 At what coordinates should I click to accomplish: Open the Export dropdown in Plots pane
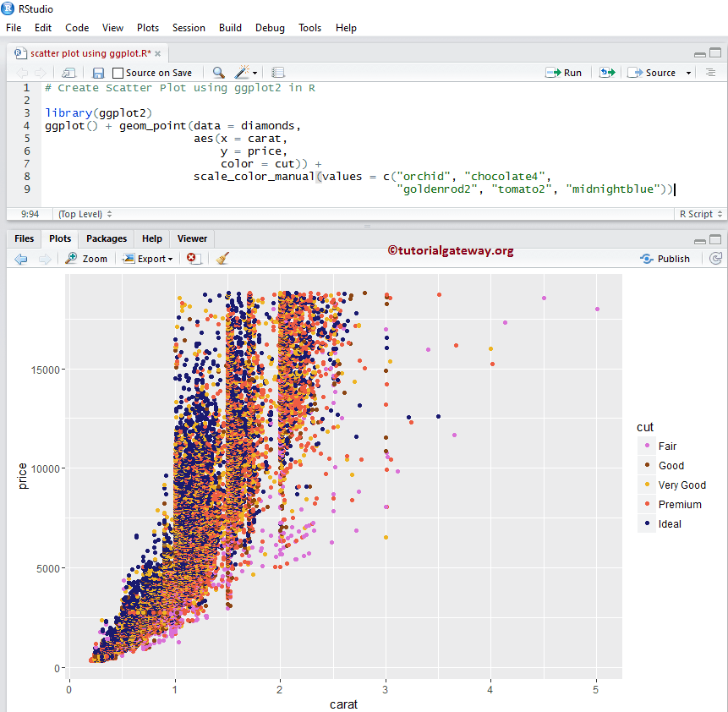148,259
